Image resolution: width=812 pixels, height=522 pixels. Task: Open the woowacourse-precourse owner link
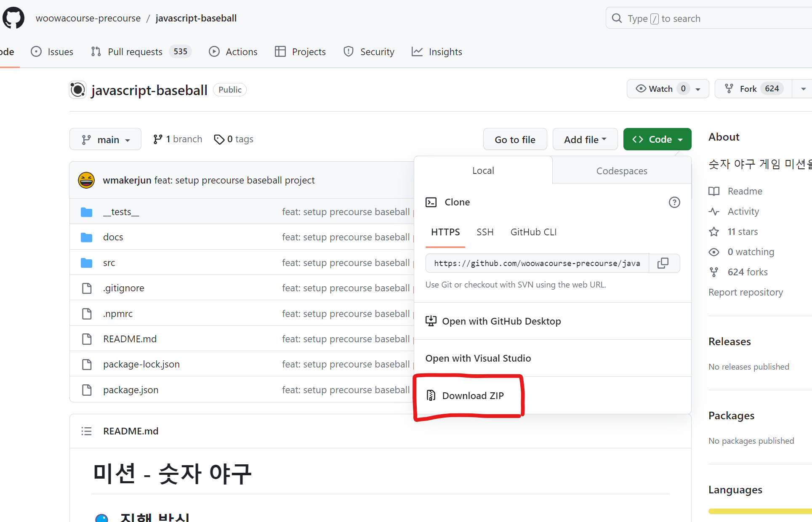click(x=88, y=18)
